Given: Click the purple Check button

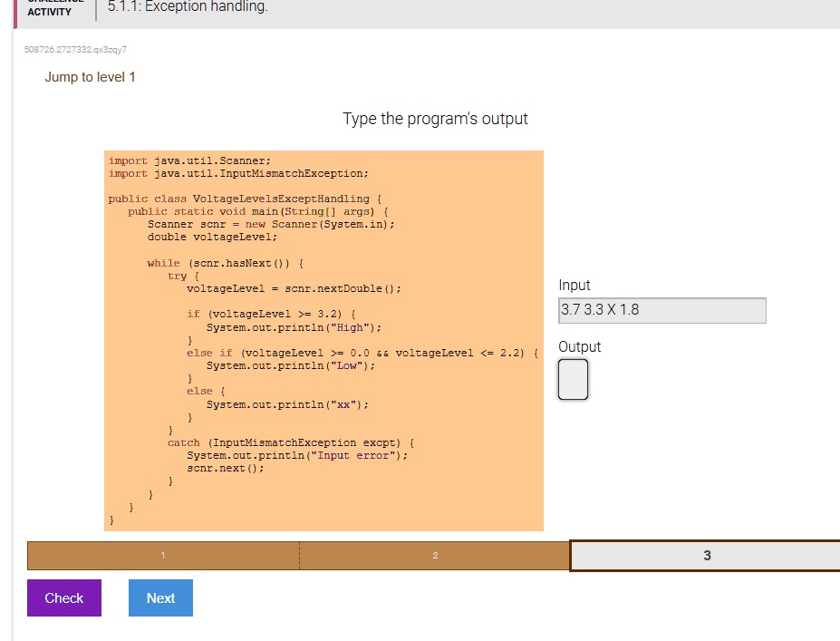Looking at the screenshot, I should click(x=64, y=598).
